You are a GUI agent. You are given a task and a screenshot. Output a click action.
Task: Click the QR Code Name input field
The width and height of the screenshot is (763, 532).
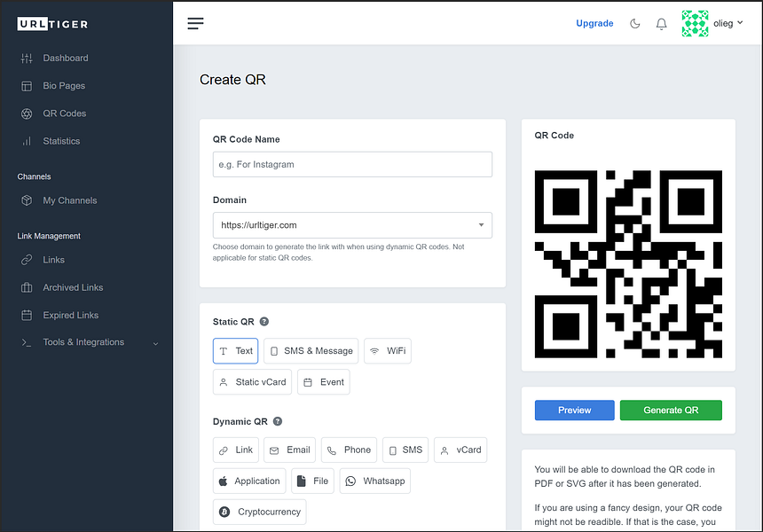click(x=352, y=164)
